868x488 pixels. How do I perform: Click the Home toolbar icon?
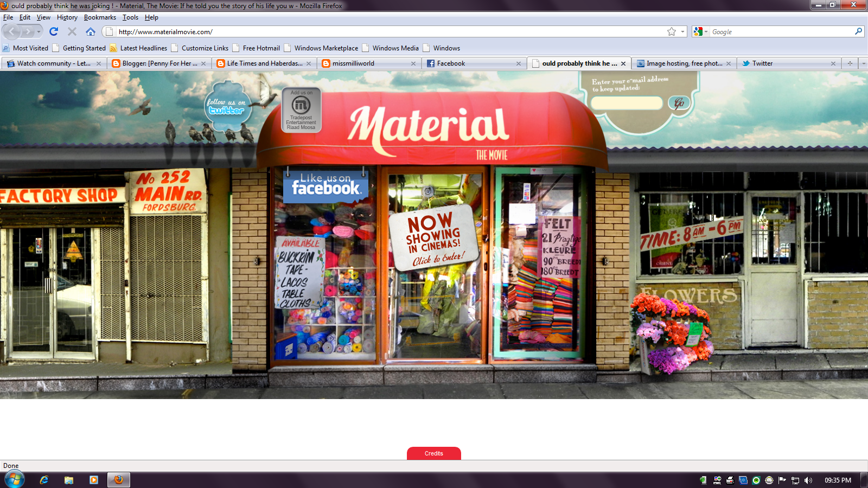[91, 31]
